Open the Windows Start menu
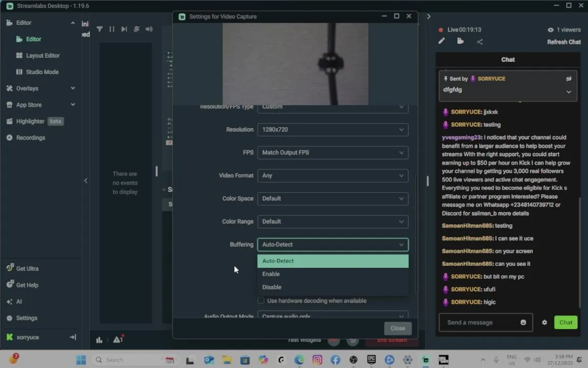Image resolution: width=588 pixels, height=368 pixels. [81, 360]
